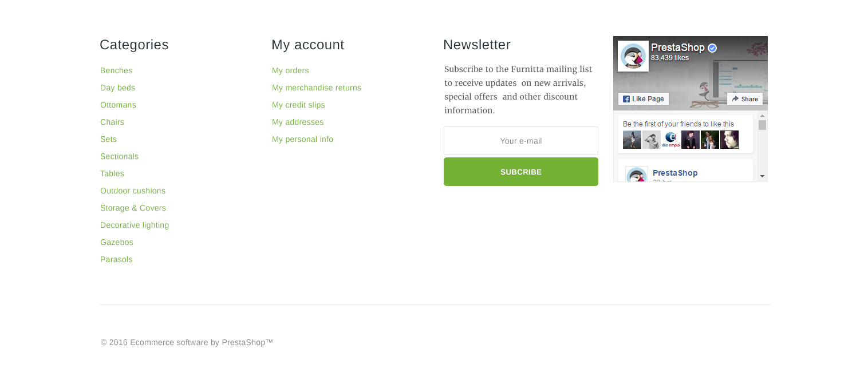The width and height of the screenshot is (868, 380).
Task: Click the widget scrollbar up arrow
Action: [762, 116]
